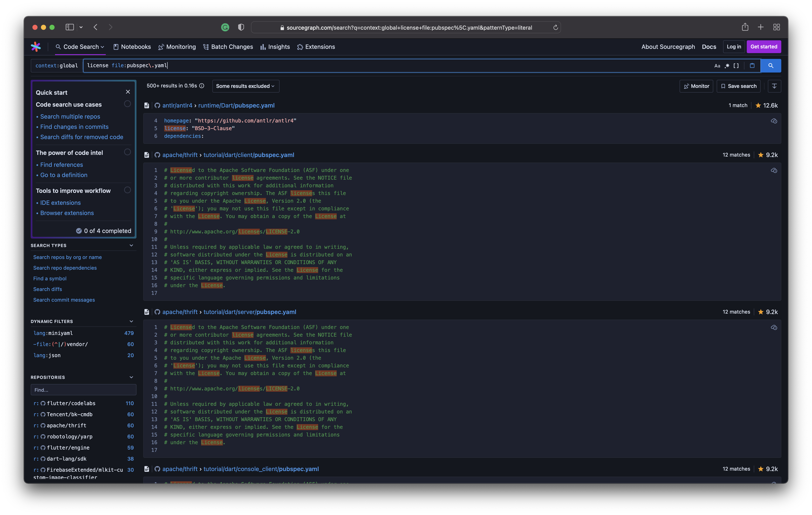The width and height of the screenshot is (812, 515).
Task: Click the results info icon
Action: point(202,86)
